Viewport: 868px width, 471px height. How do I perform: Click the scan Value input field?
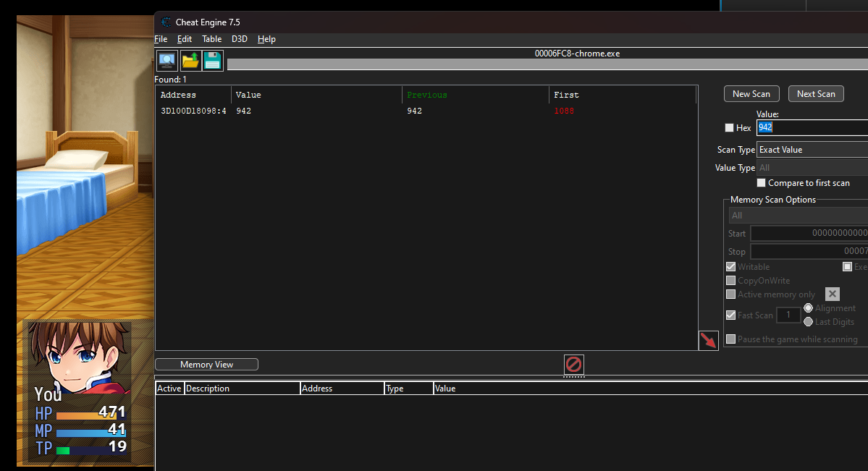(812, 127)
